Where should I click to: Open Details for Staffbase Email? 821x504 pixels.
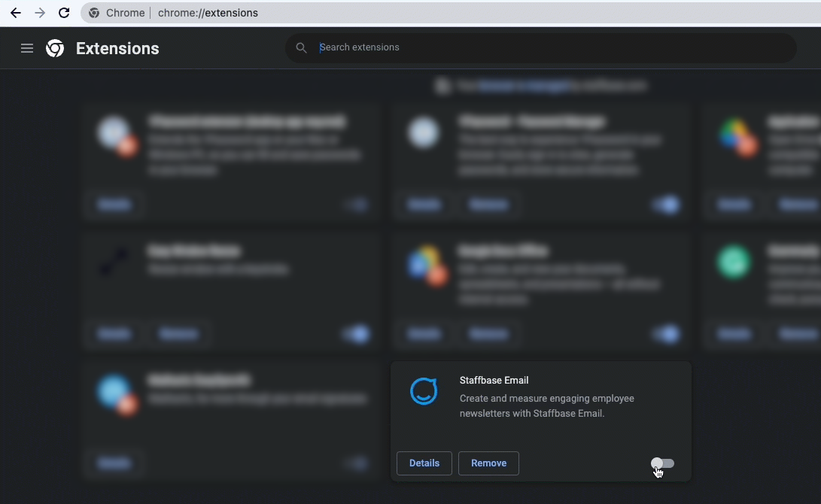[424, 463]
